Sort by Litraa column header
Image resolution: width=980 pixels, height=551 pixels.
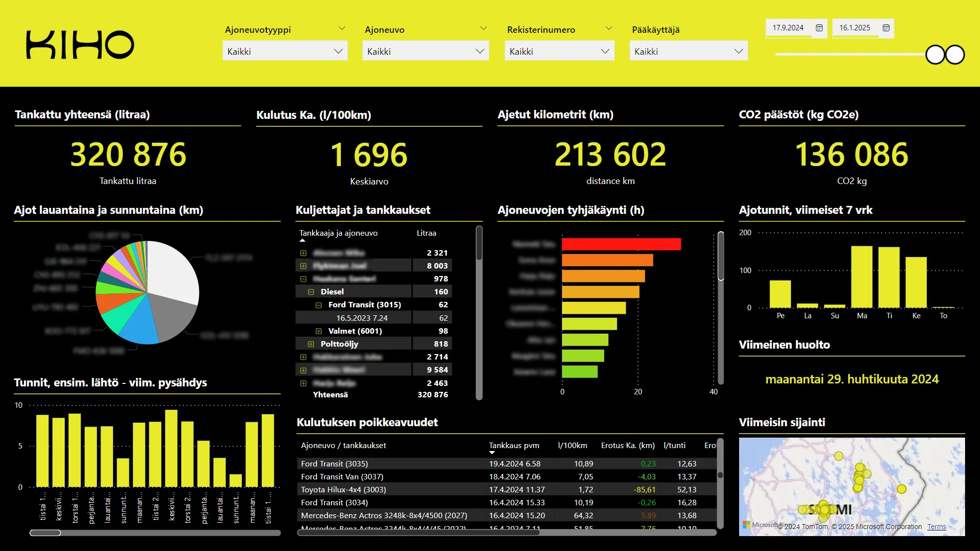click(427, 233)
